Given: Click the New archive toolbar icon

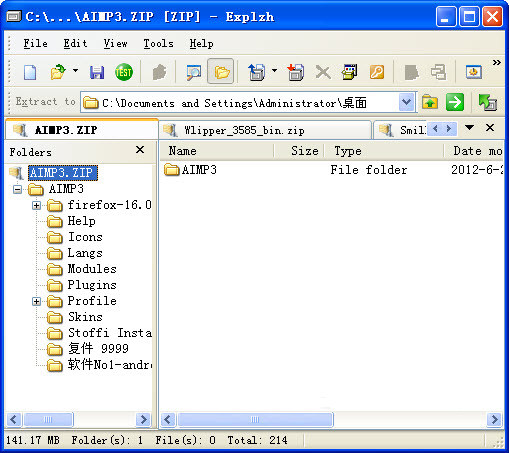Looking at the screenshot, I should [30, 72].
